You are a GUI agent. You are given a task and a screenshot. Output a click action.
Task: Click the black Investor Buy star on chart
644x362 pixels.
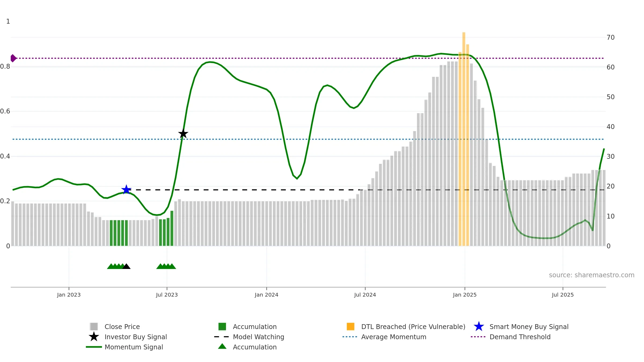183,133
